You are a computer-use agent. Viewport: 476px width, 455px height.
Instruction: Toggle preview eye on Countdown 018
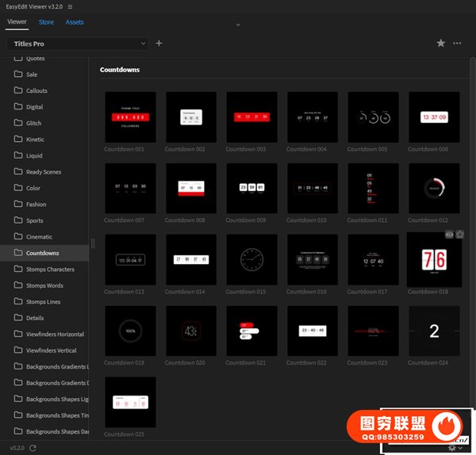[x=450, y=235]
